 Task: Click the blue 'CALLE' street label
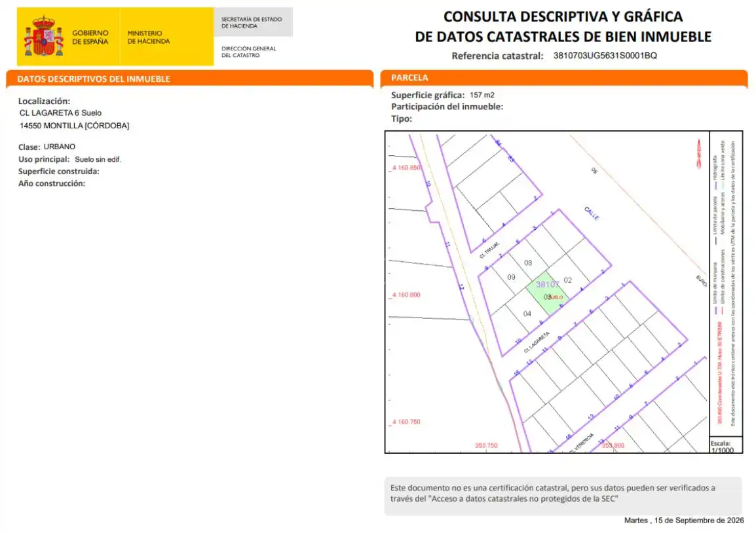pyautogui.click(x=592, y=213)
